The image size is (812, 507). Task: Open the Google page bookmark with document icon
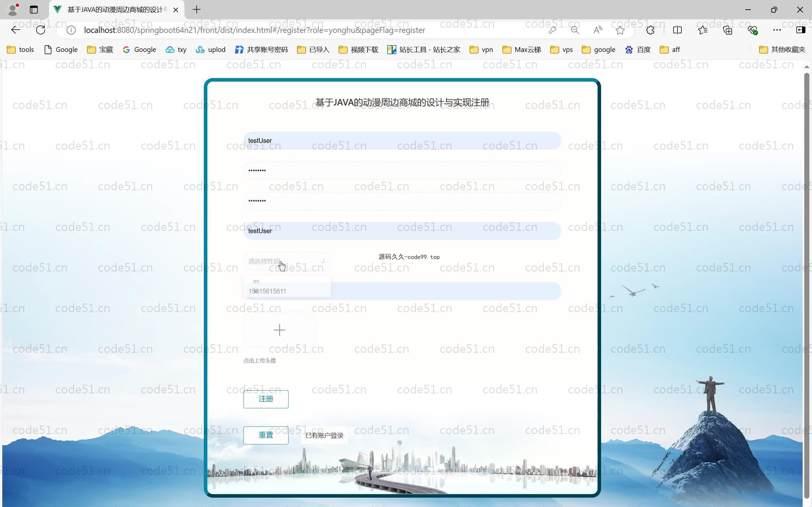click(61, 50)
